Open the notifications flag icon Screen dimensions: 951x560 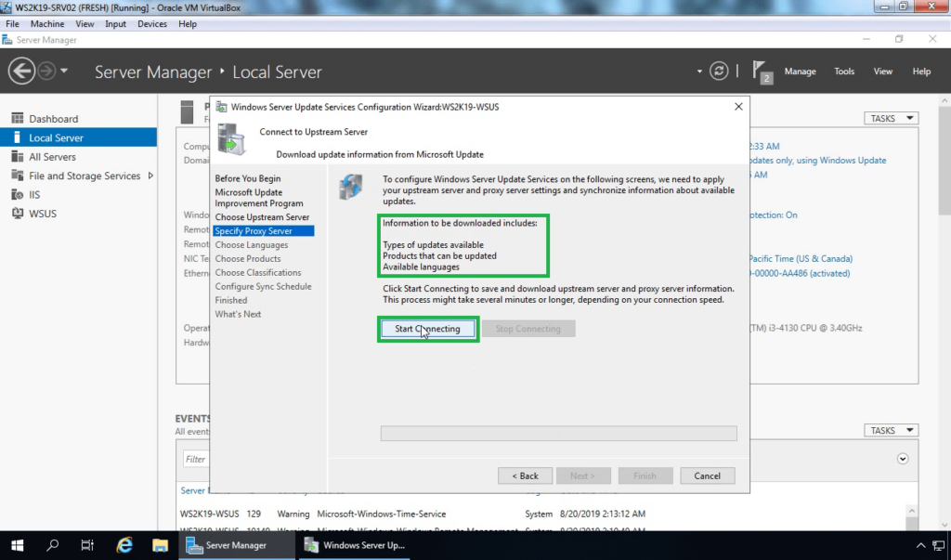coord(762,72)
